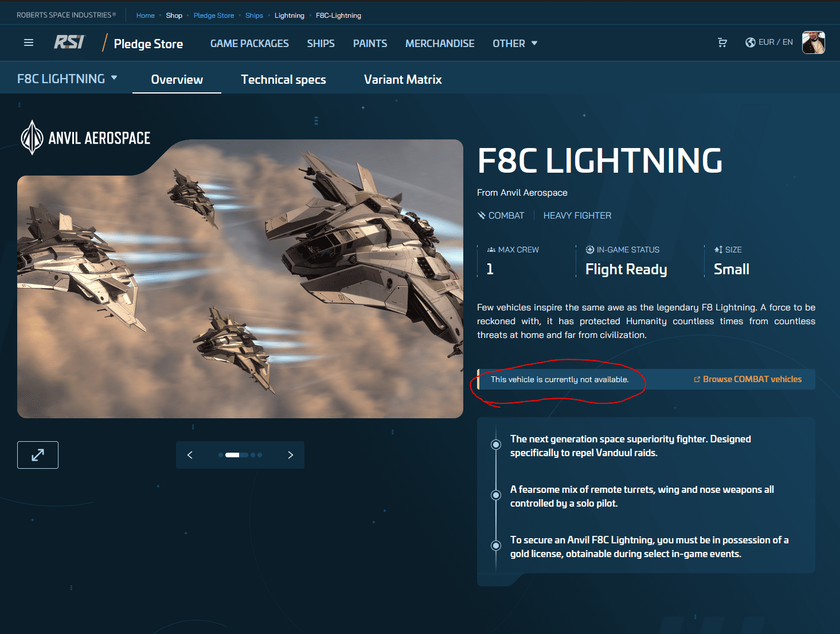This screenshot has width=840, height=634.
Task: Open PAINTS menu item
Action: [x=370, y=43]
